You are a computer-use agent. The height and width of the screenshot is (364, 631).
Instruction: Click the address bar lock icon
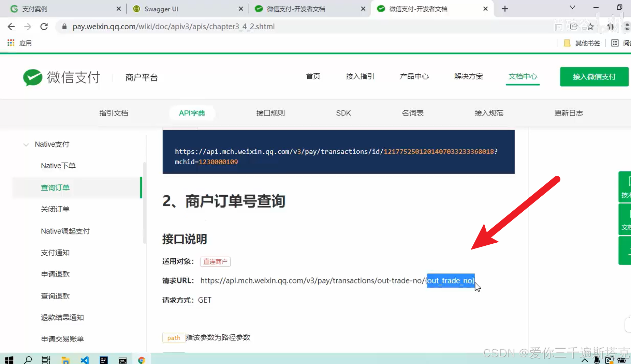64,27
